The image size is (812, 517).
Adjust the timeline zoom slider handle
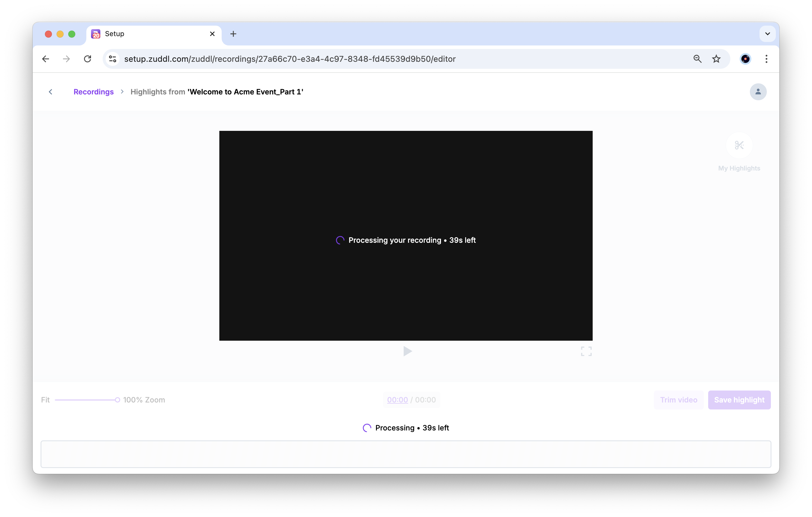[x=117, y=400]
